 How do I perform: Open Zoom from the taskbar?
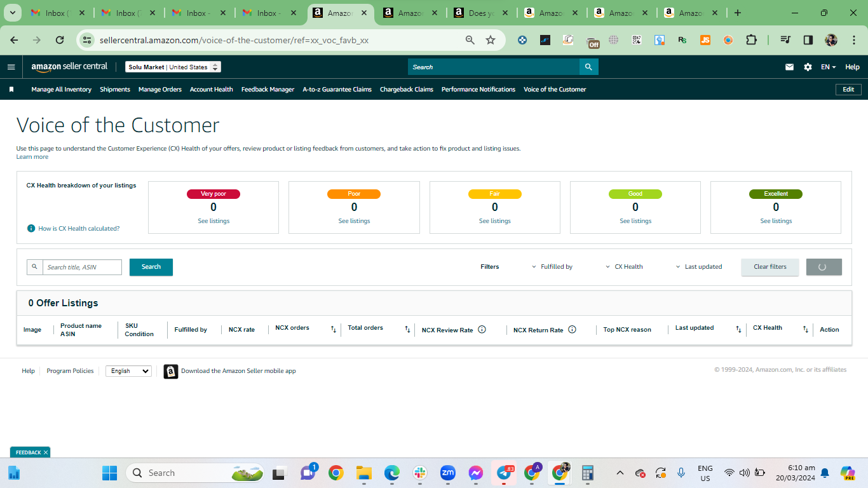pyautogui.click(x=448, y=473)
